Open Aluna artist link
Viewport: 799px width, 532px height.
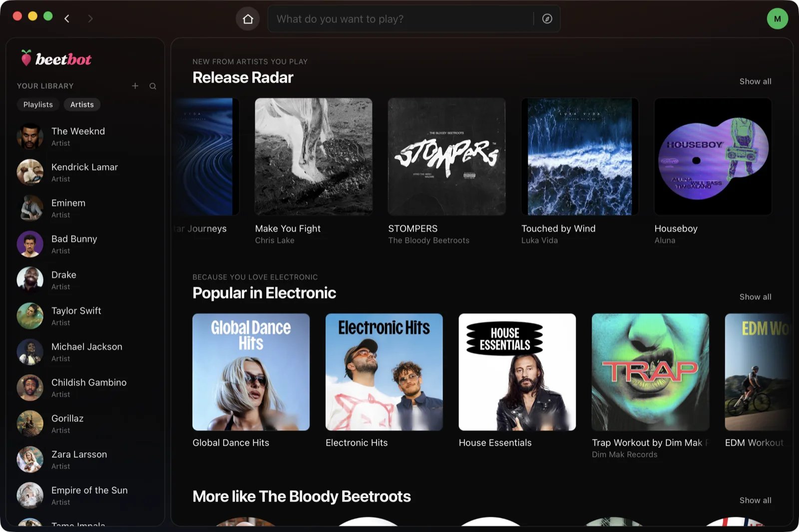click(665, 241)
